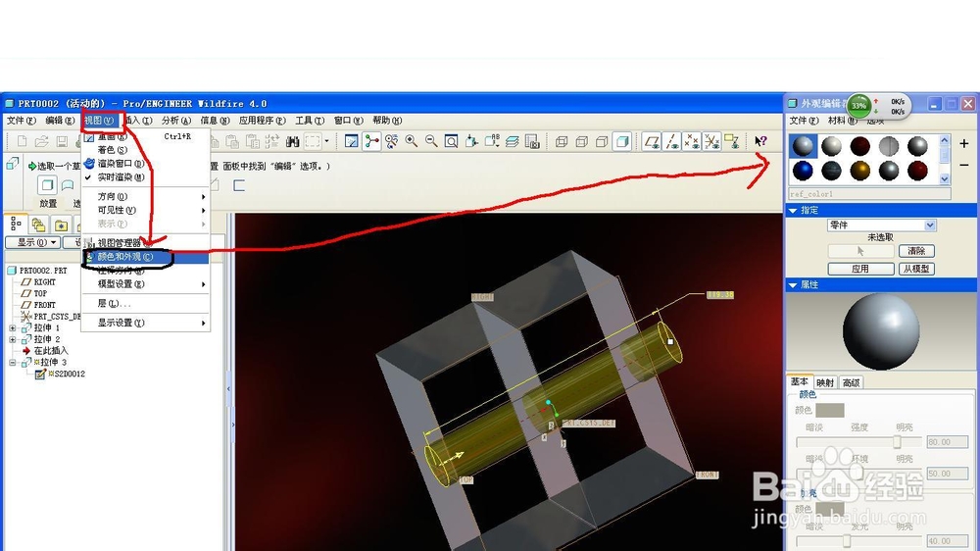The height and width of the screenshot is (551, 980).
Task: Choose 着色 in the view menu
Action: (x=146, y=149)
